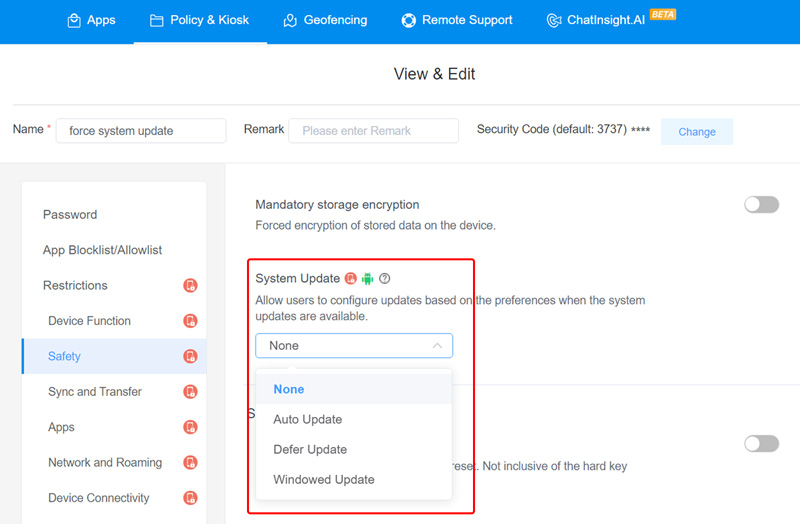The width and height of the screenshot is (800, 524).
Task: Toggle the switch below the System Update section
Action: pos(761,443)
